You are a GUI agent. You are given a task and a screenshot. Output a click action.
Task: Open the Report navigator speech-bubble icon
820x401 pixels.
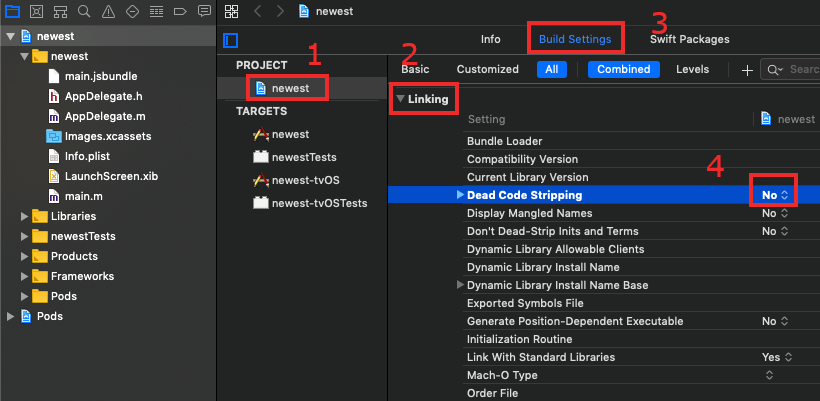tap(204, 10)
